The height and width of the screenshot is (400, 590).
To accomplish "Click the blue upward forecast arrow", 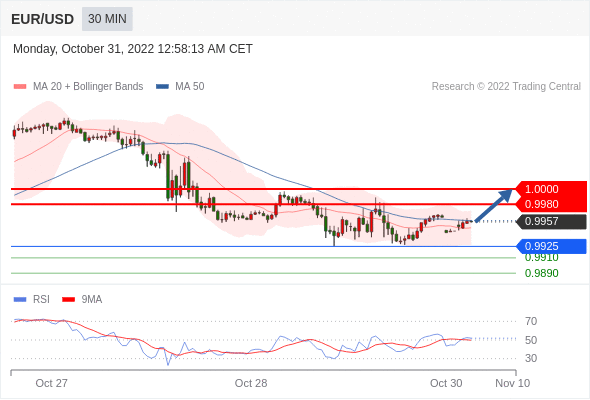I will click(x=494, y=205).
